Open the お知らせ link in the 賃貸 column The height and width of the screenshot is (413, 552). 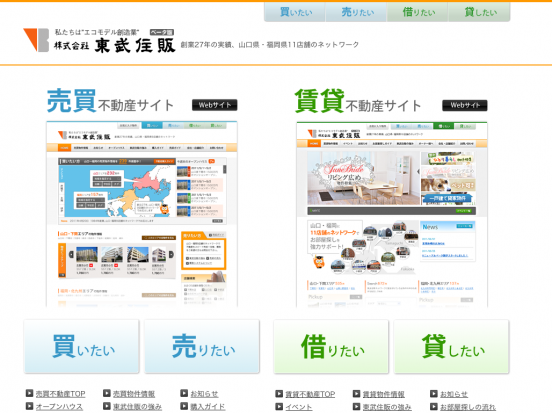click(454, 394)
